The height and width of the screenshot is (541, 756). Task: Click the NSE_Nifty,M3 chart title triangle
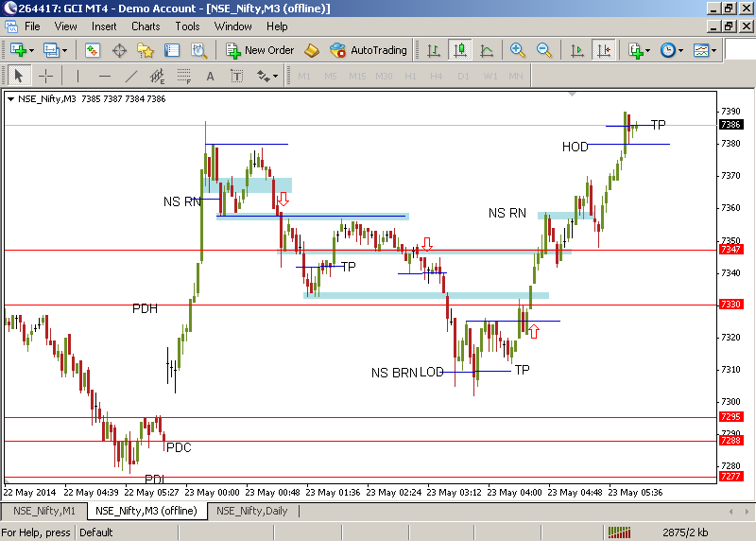click(10, 99)
